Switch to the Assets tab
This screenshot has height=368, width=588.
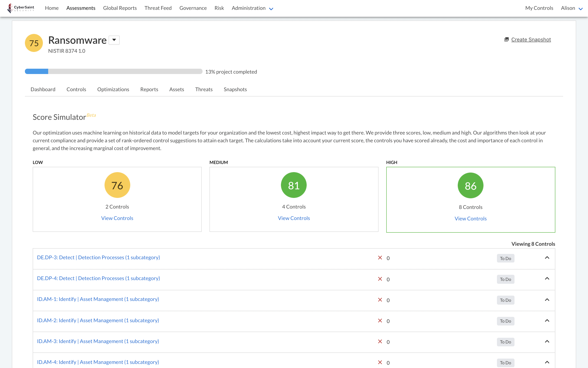click(177, 89)
